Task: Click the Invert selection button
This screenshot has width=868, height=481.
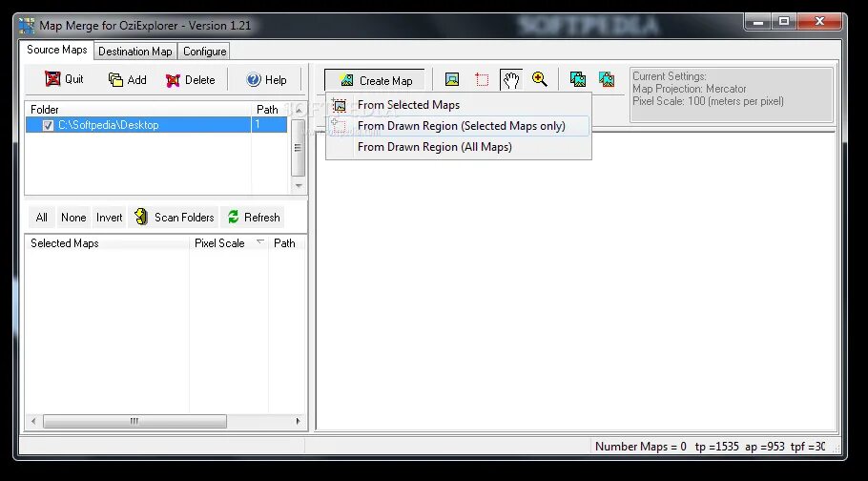Action: tap(109, 218)
